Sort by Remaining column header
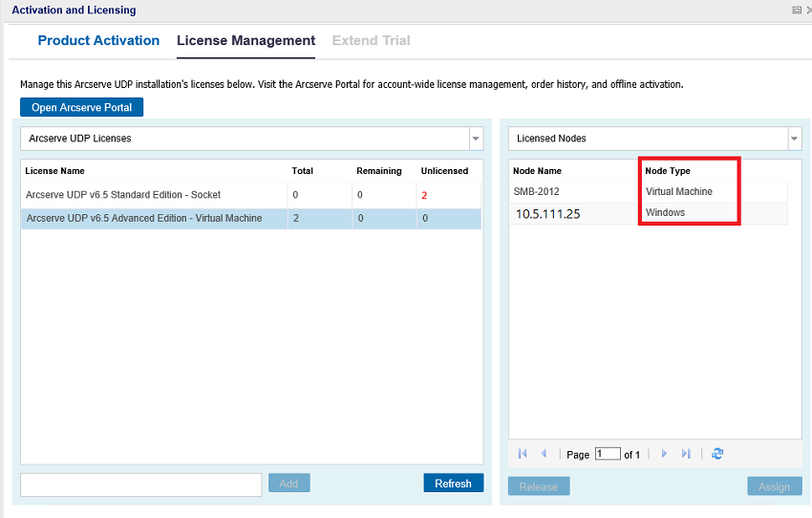Screen dimensions: 812x518 (379, 171)
